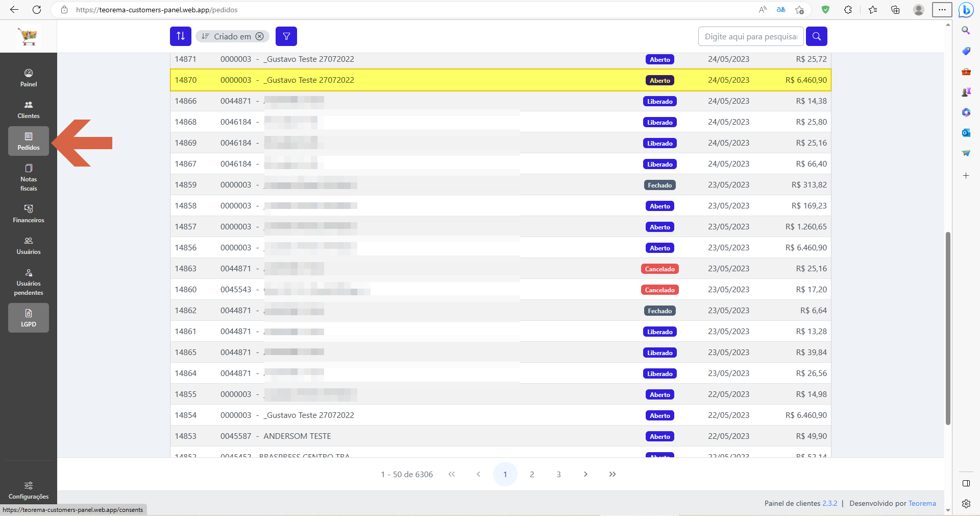Viewport: 980px width, 516px height.
Task: Open the browser extensions puzzle icon
Action: [x=848, y=10]
